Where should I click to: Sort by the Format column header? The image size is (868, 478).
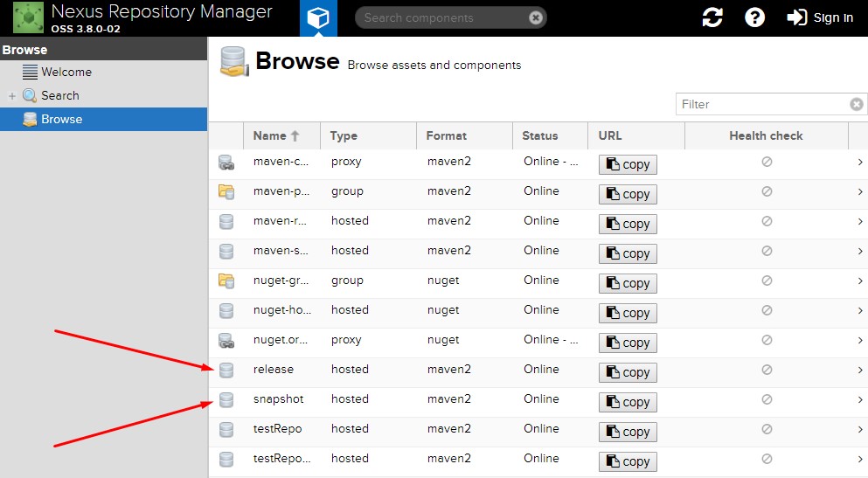464,135
